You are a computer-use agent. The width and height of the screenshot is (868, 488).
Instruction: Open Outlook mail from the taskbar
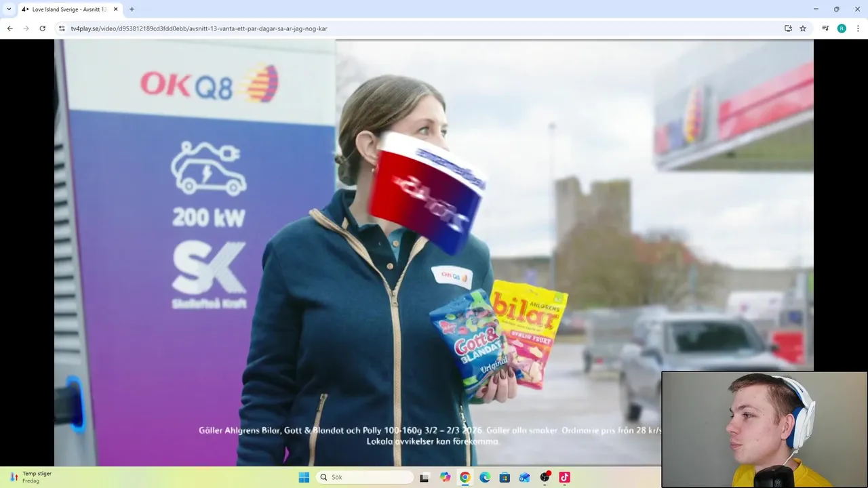click(x=524, y=477)
